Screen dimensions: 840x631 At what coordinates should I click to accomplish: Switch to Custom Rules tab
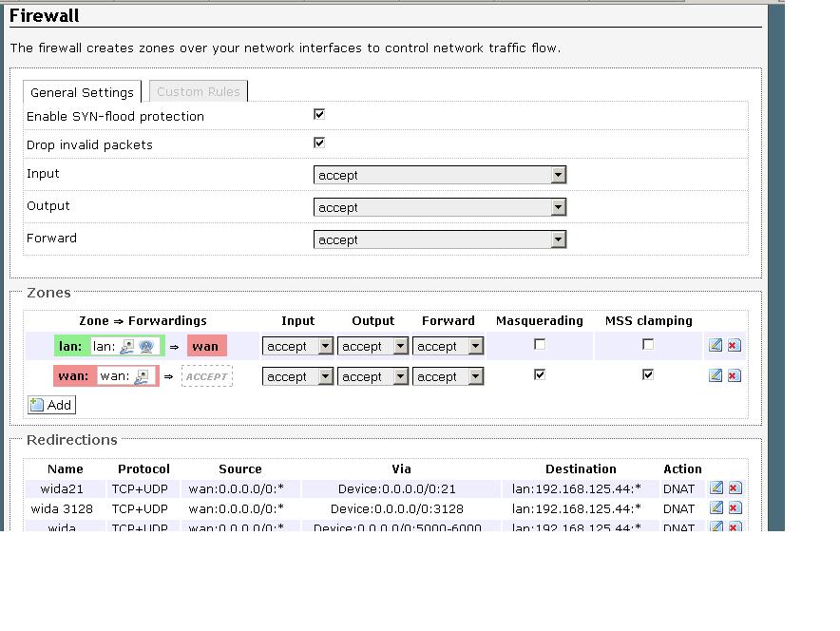click(199, 91)
